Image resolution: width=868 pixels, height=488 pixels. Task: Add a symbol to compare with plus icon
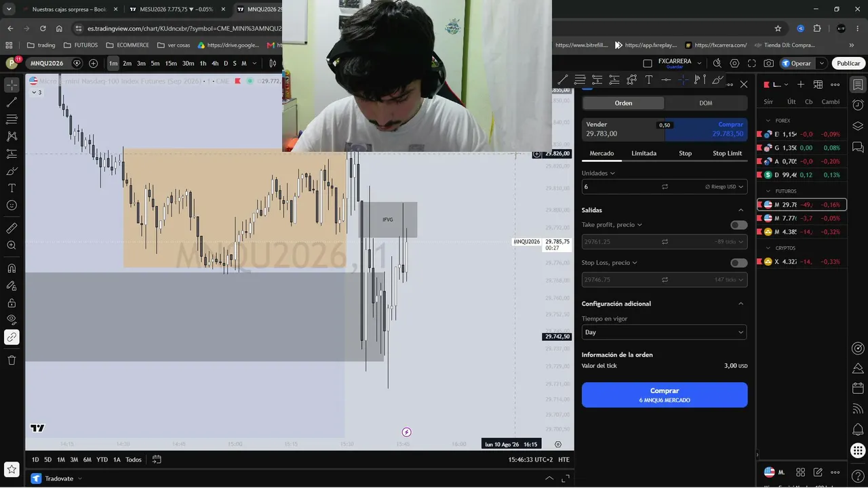coord(93,63)
